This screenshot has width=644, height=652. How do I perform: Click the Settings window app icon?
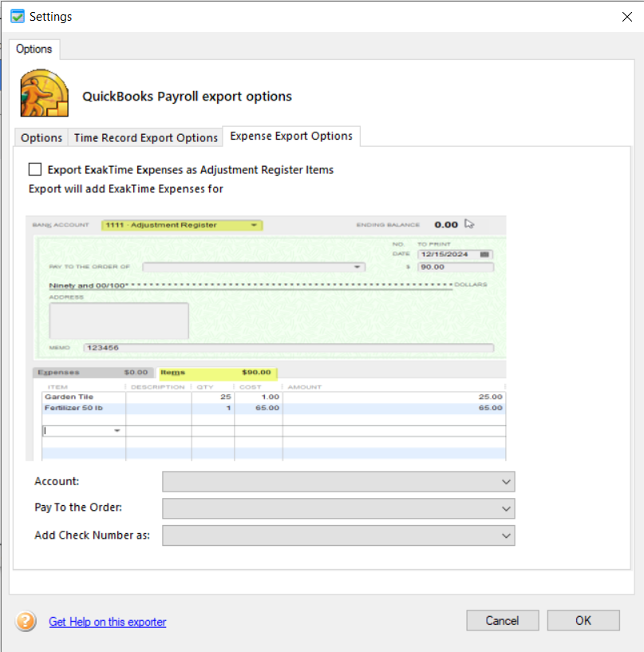(x=18, y=17)
